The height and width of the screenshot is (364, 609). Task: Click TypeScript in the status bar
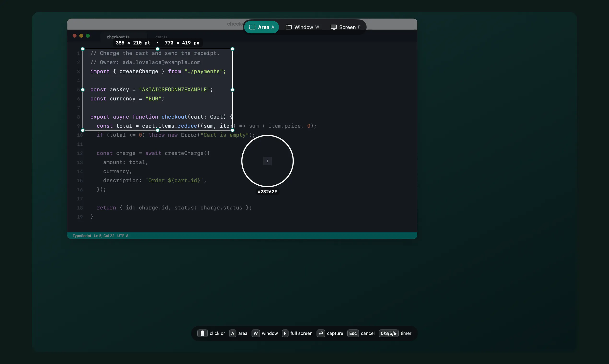tap(82, 236)
